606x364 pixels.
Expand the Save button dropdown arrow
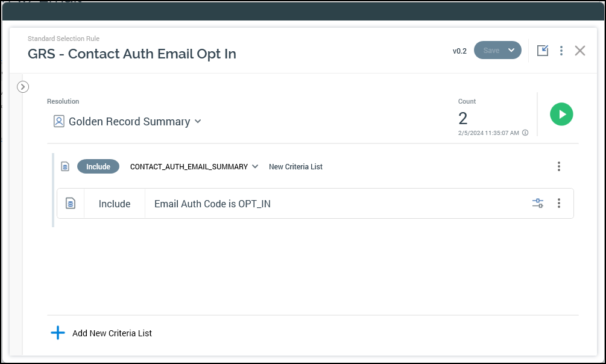[x=511, y=51]
